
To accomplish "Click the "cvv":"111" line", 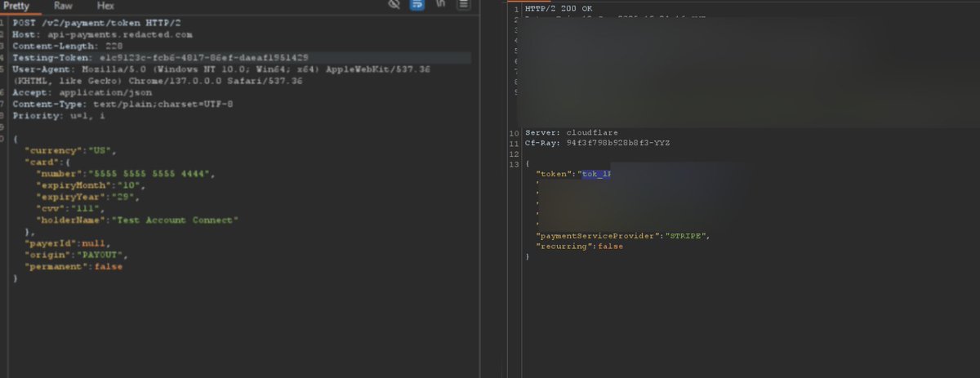I will tap(72, 209).
